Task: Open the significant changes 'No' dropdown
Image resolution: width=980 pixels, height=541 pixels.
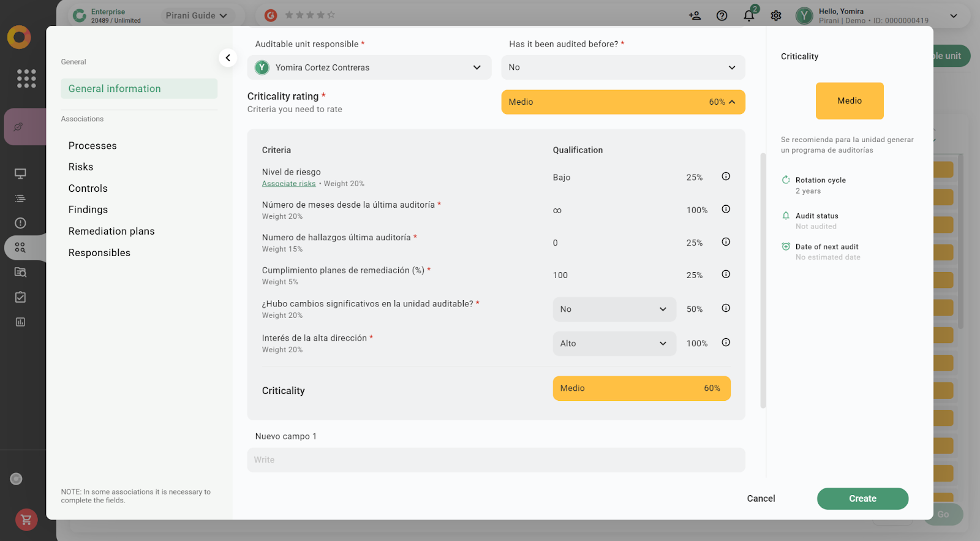Action: click(614, 309)
